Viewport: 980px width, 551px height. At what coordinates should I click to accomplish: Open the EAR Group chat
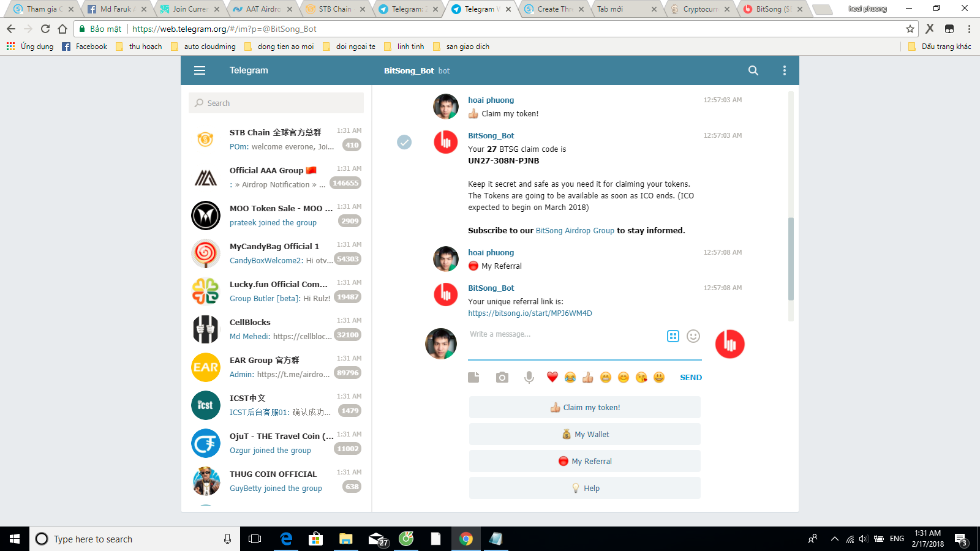(x=276, y=367)
